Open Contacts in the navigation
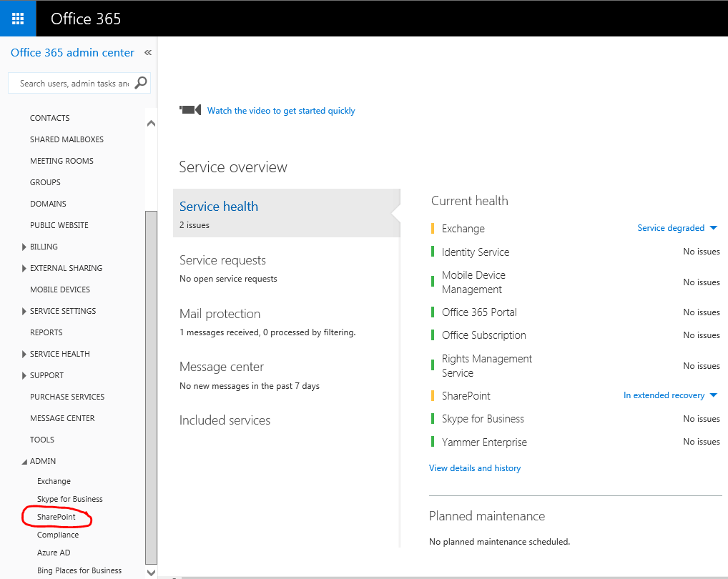728x579 pixels. 49,118
